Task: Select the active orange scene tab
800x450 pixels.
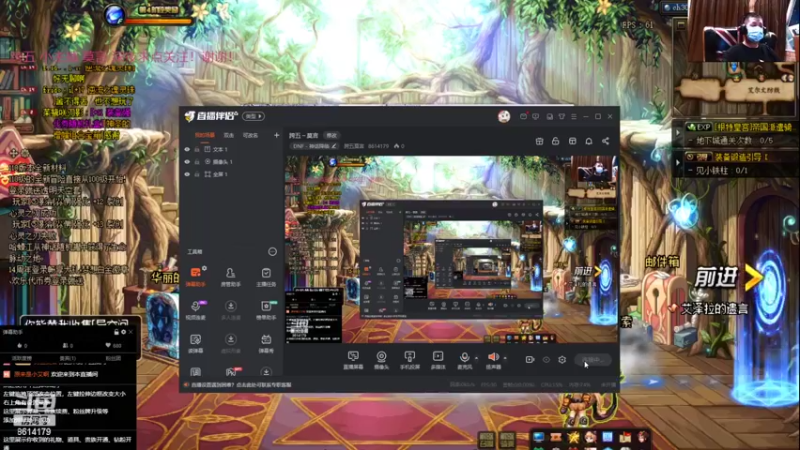Action: [205, 135]
